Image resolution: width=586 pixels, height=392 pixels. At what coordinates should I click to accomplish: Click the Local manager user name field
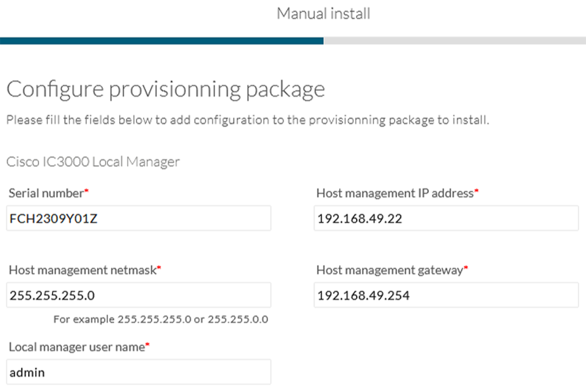pyautogui.click(x=138, y=372)
